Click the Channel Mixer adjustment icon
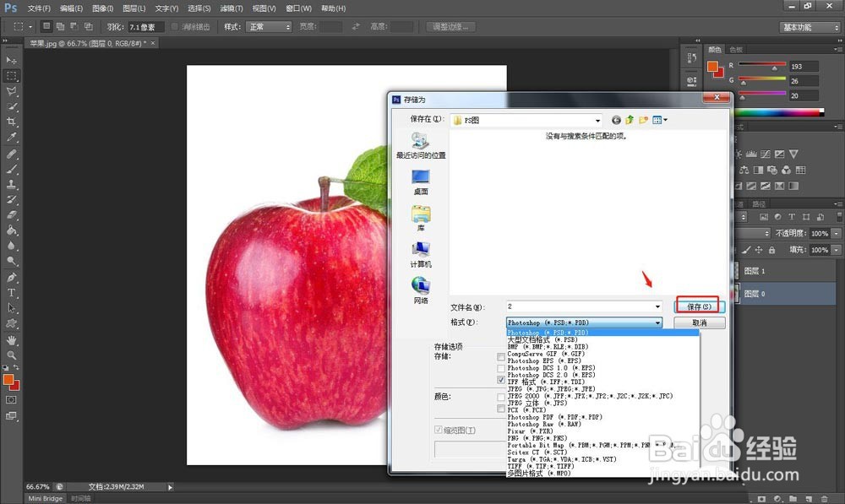Image resolution: width=845 pixels, height=504 pixels. [786, 171]
